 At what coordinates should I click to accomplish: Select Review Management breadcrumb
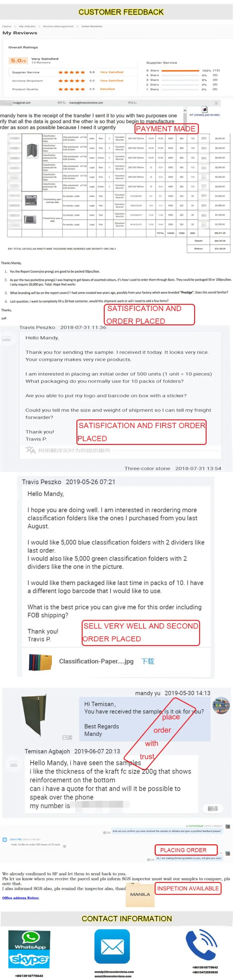[58, 26]
